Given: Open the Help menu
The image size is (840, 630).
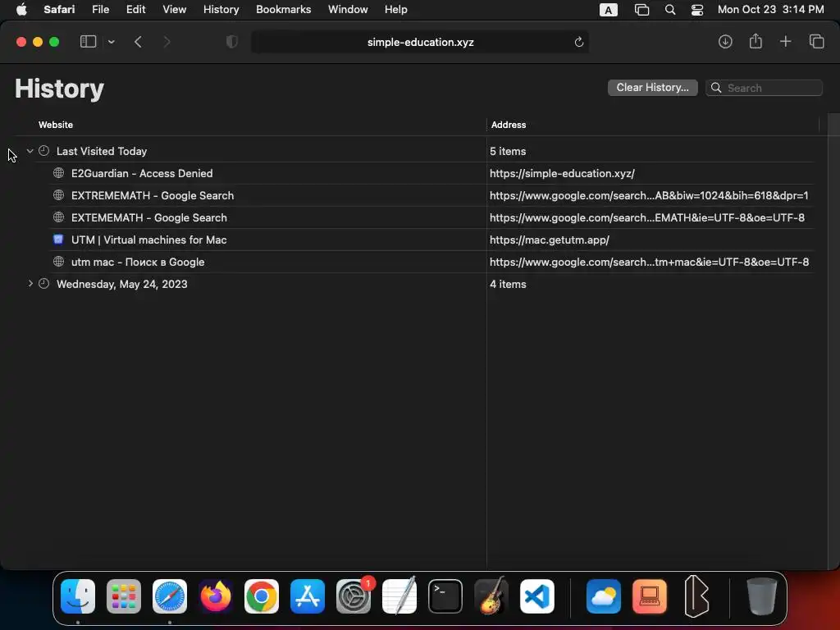Looking at the screenshot, I should pyautogui.click(x=396, y=10).
